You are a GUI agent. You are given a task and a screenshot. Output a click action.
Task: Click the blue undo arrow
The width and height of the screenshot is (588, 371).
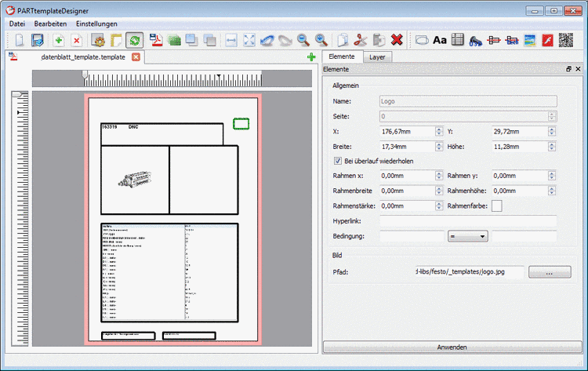pos(267,40)
